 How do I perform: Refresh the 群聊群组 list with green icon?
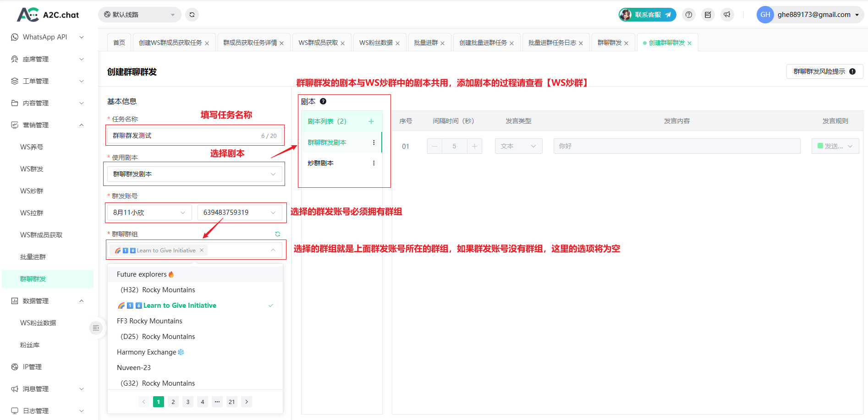coord(278,234)
